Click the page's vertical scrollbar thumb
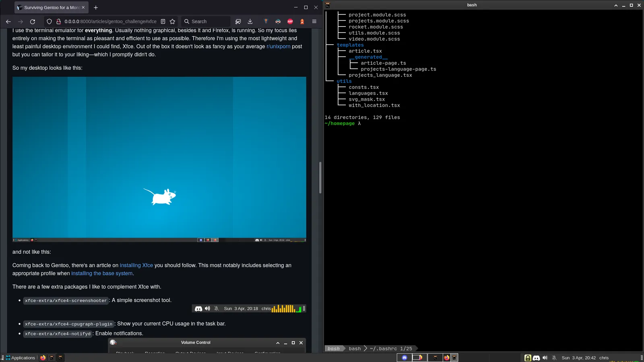This screenshot has height=362, width=644. [x=320, y=177]
